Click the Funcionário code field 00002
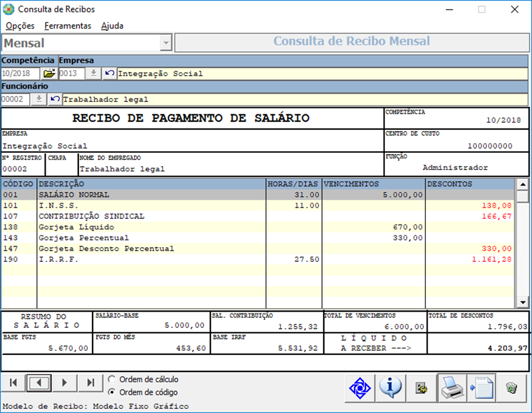Image resolution: width=532 pixels, height=413 pixels. (15, 100)
